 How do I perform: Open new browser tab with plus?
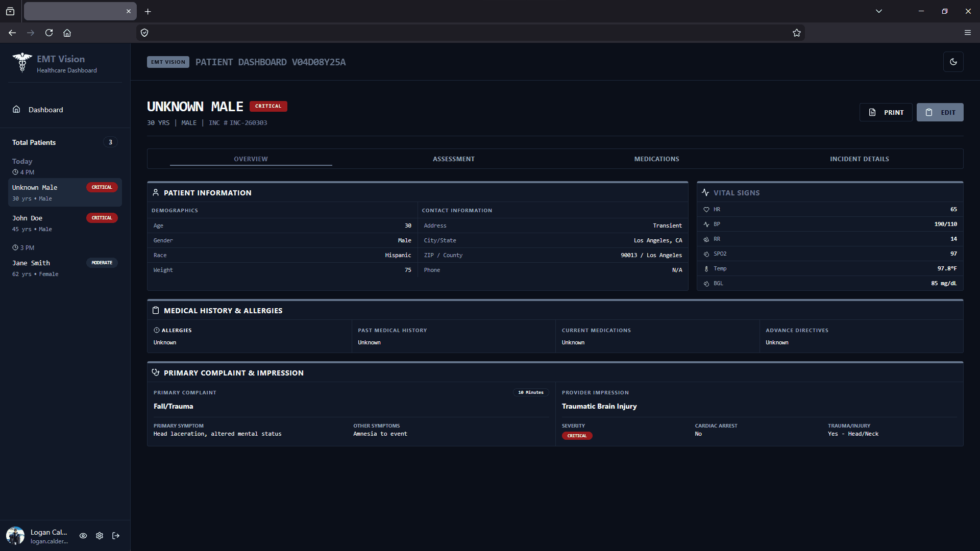(148, 11)
